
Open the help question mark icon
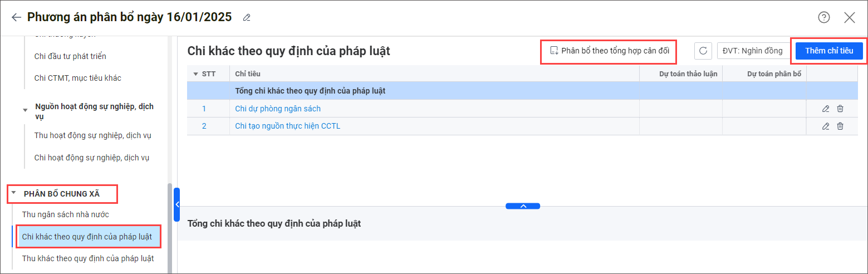click(823, 17)
